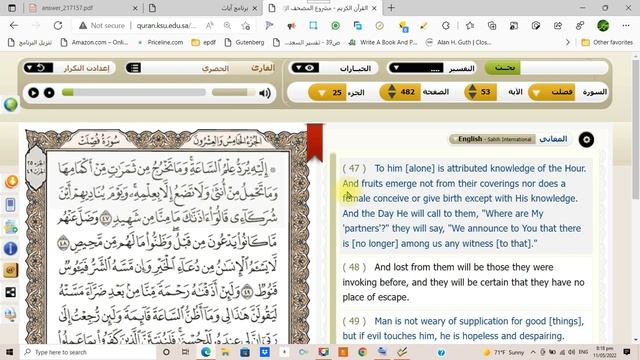Click the green بحث search button
640x360 pixels.
[502, 68]
